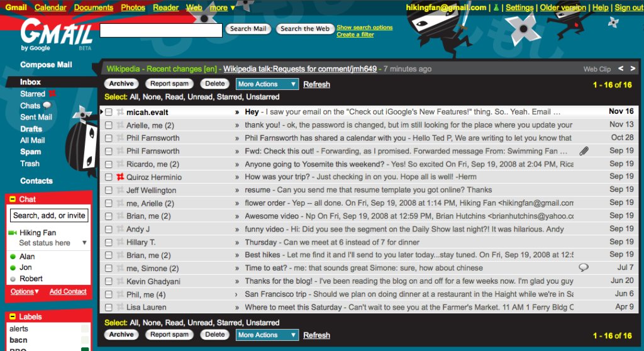Click the speech bubble icon beside Chats
Viewport: 644px width, 351px height.
tap(47, 105)
